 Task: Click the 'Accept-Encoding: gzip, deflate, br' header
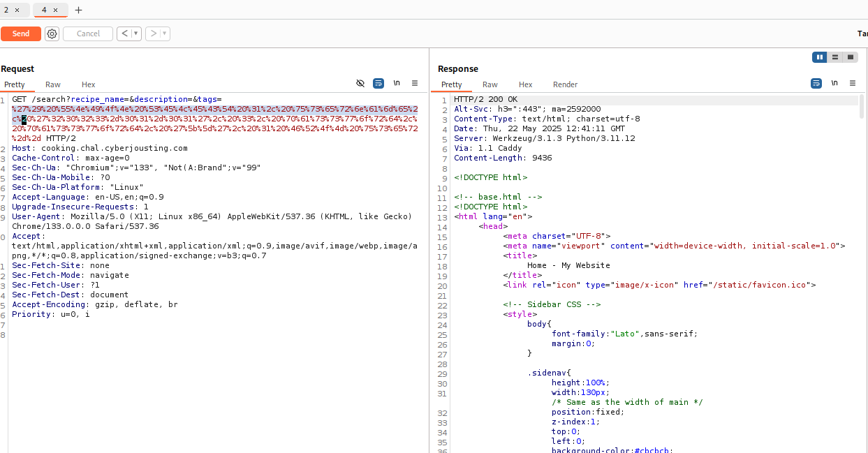(x=95, y=304)
